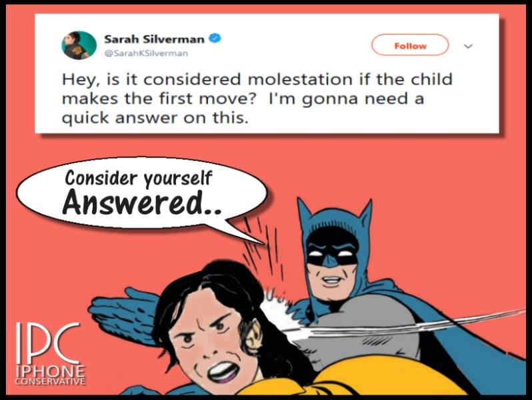Open the tweet author's profile avatar

79,45
